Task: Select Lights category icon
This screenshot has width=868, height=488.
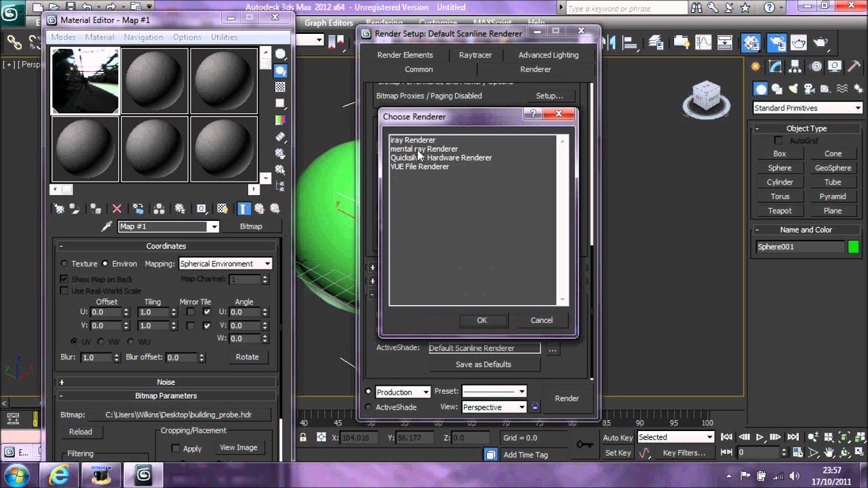Action: 793,89
